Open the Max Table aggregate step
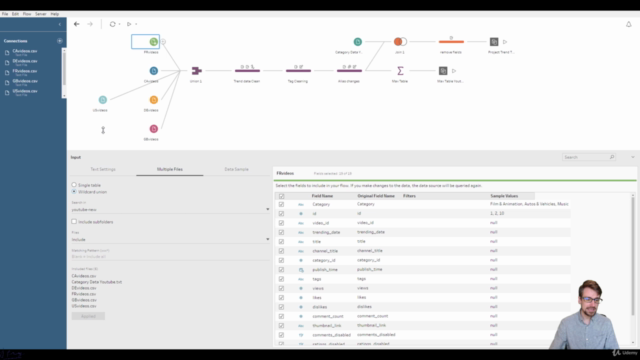640x360 pixels. tap(400, 71)
